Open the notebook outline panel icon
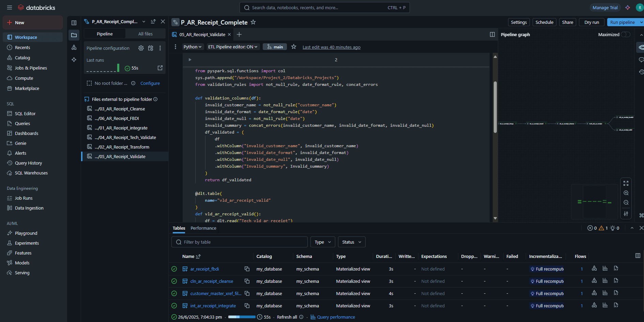Screen dimensions: 644x322 click(x=74, y=23)
